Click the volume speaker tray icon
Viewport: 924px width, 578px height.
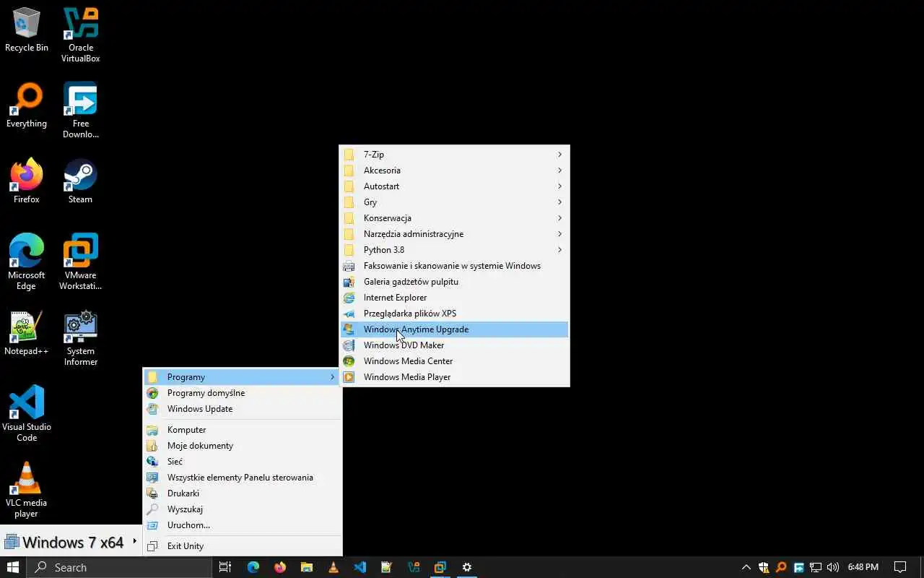tap(833, 567)
